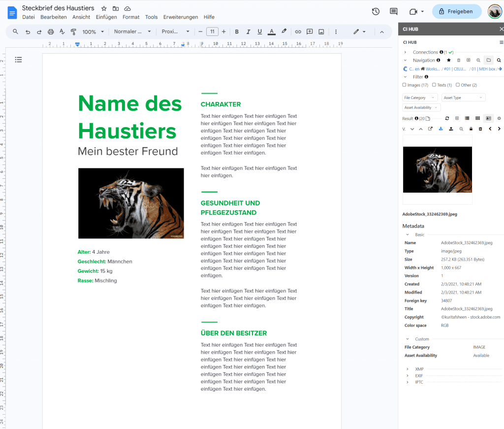Open CI HUB panel settings gear
The image size is (504, 429).
499,118
